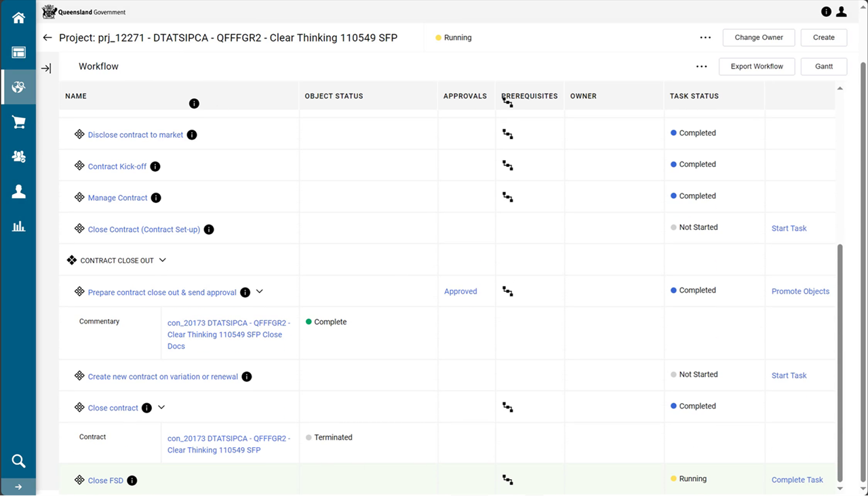This screenshot has height=496, width=868.
Task: Click the table scroll down arrow
Action: tap(840, 489)
